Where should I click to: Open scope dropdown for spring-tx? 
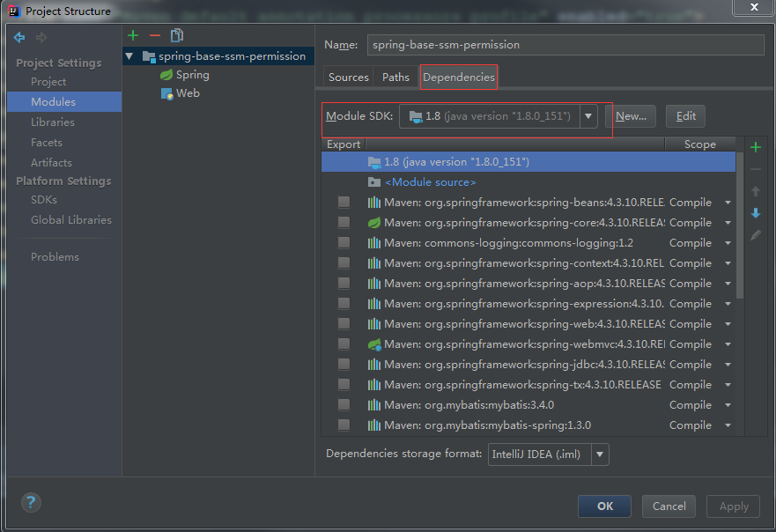728,385
